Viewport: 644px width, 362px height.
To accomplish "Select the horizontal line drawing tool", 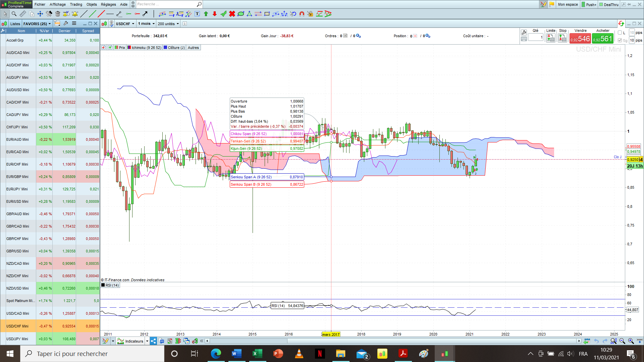I will click(x=110, y=14).
